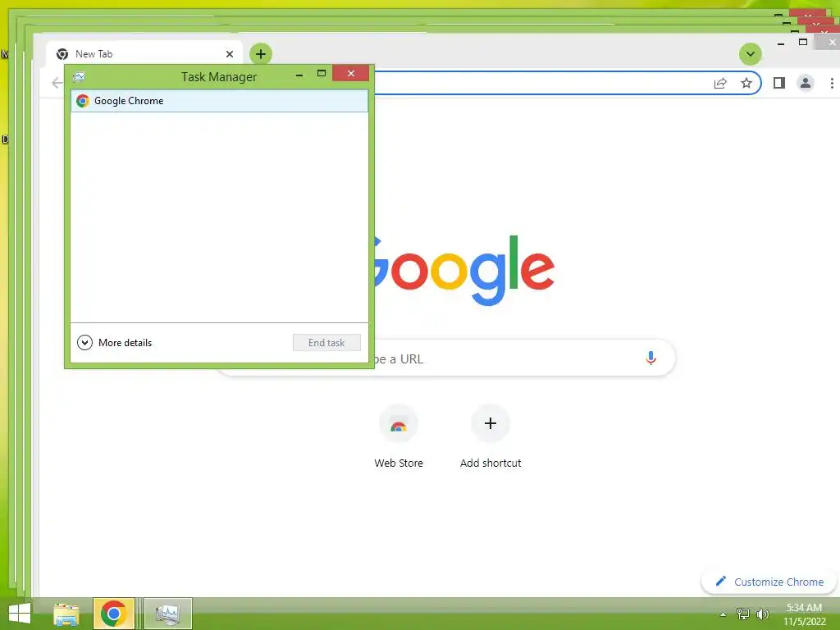Open Windows Start button

click(20, 614)
